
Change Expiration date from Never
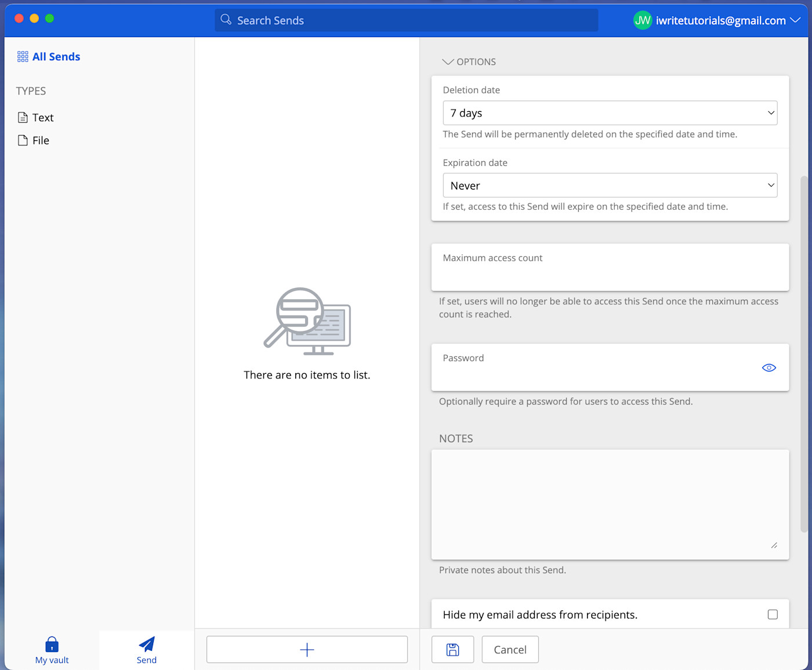click(x=610, y=185)
